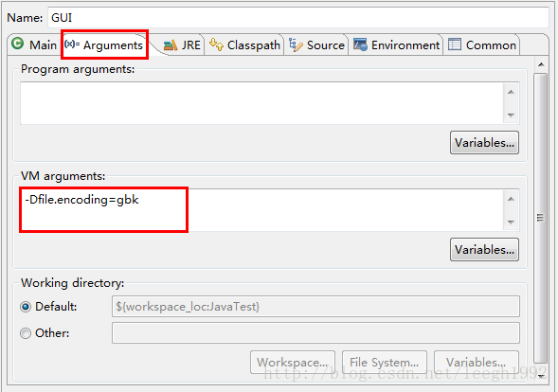
Task: Focus the Program arguments text area
Action: point(261,103)
